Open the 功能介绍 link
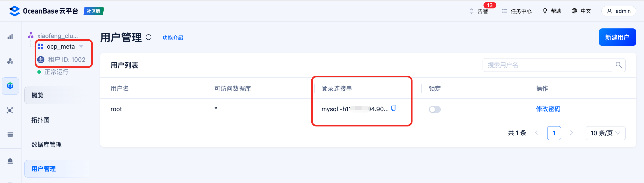This screenshot has height=183, width=644. 173,38
